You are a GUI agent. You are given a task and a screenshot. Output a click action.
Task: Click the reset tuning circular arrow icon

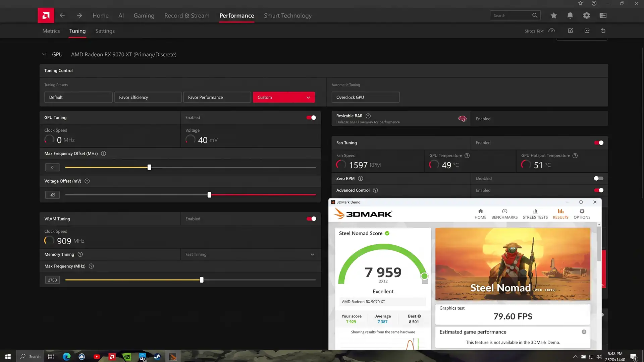pos(603,31)
